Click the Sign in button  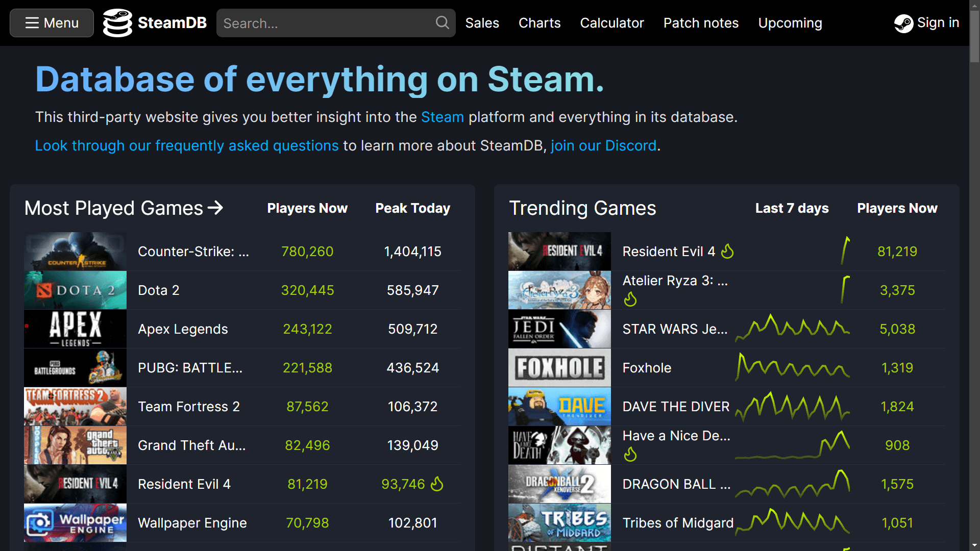[938, 22]
